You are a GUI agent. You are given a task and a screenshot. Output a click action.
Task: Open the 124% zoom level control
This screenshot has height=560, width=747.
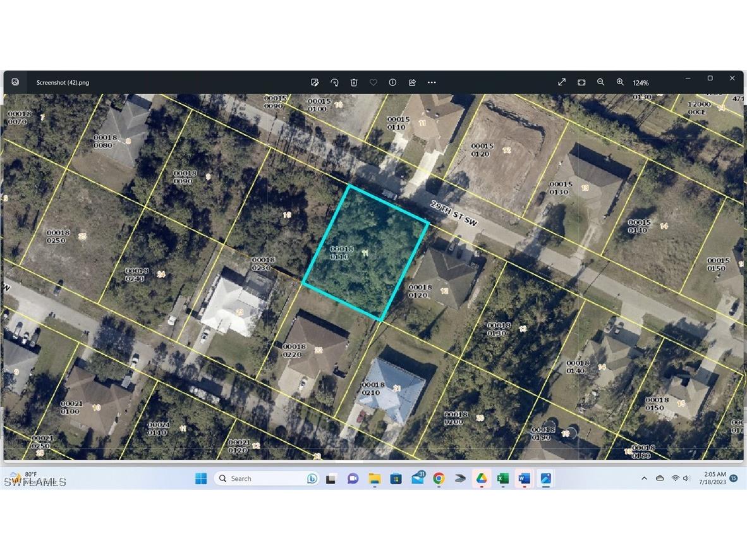(x=640, y=82)
